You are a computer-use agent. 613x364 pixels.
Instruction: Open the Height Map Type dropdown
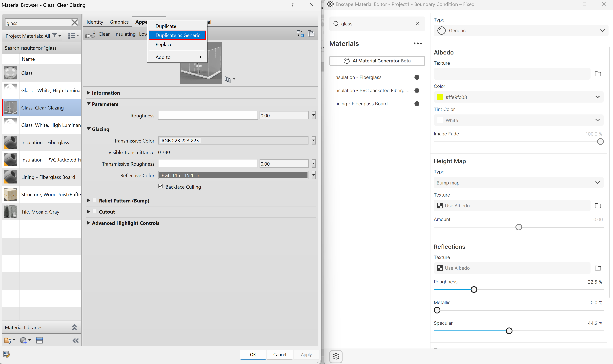[x=518, y=182]
